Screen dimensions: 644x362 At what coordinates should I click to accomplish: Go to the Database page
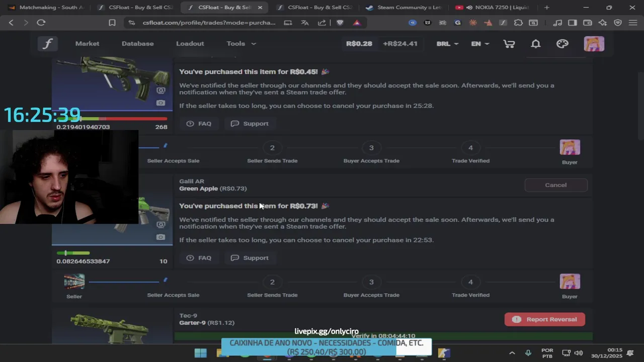(x=137, y=44)
